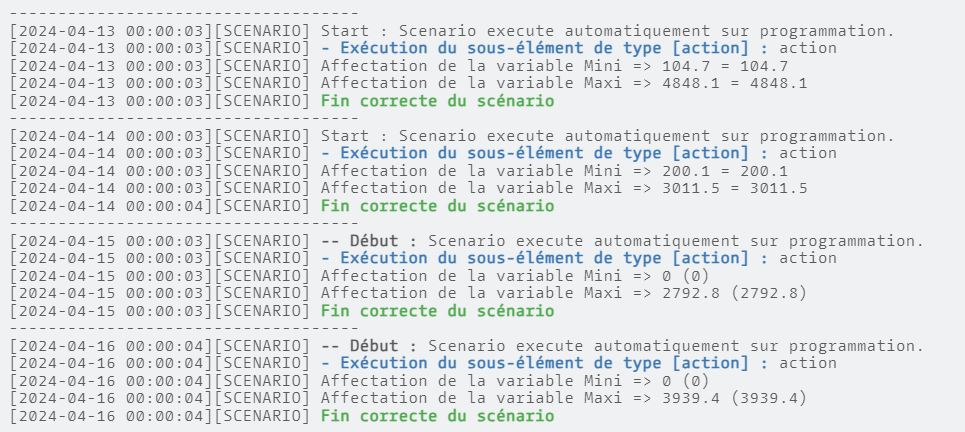Click the 2024-04-13 Start scenario log line

pos(451,31)
